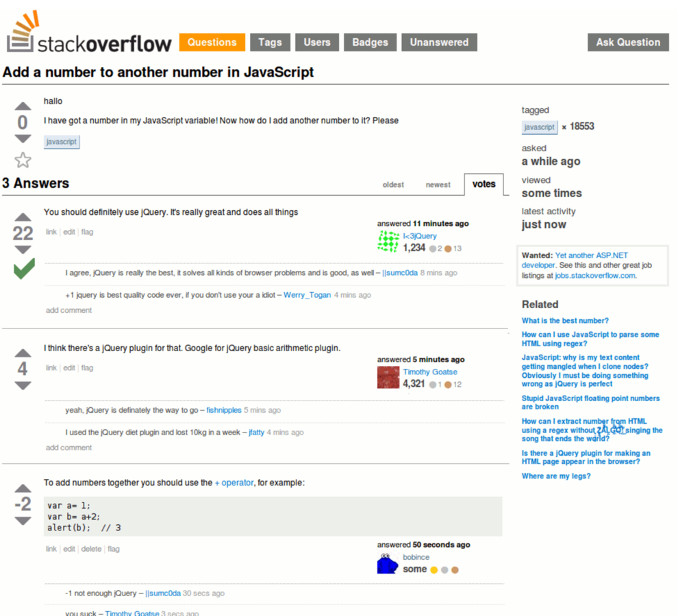Click link under the jQuery plugin answer

coord(51,368)
